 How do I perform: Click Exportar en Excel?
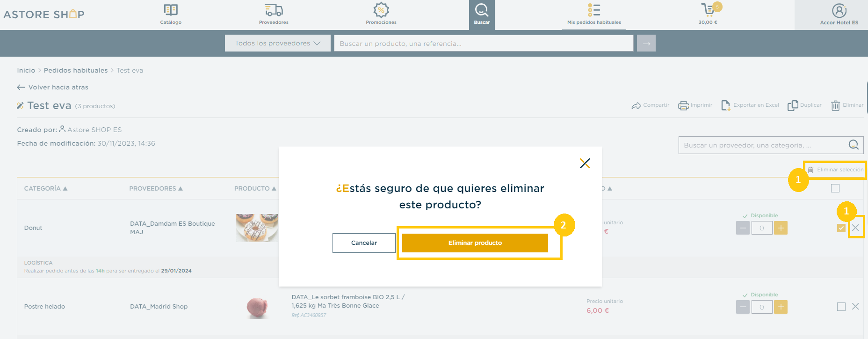point(750,105)
